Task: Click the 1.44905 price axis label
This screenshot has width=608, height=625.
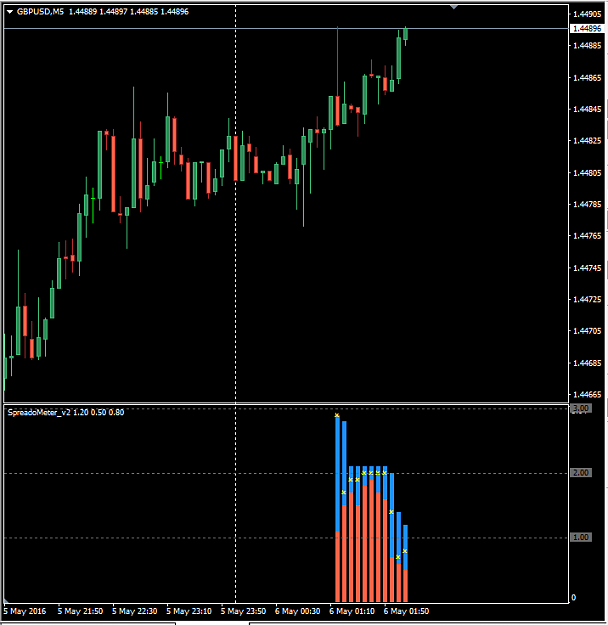Action: click(x=587, y=14)
